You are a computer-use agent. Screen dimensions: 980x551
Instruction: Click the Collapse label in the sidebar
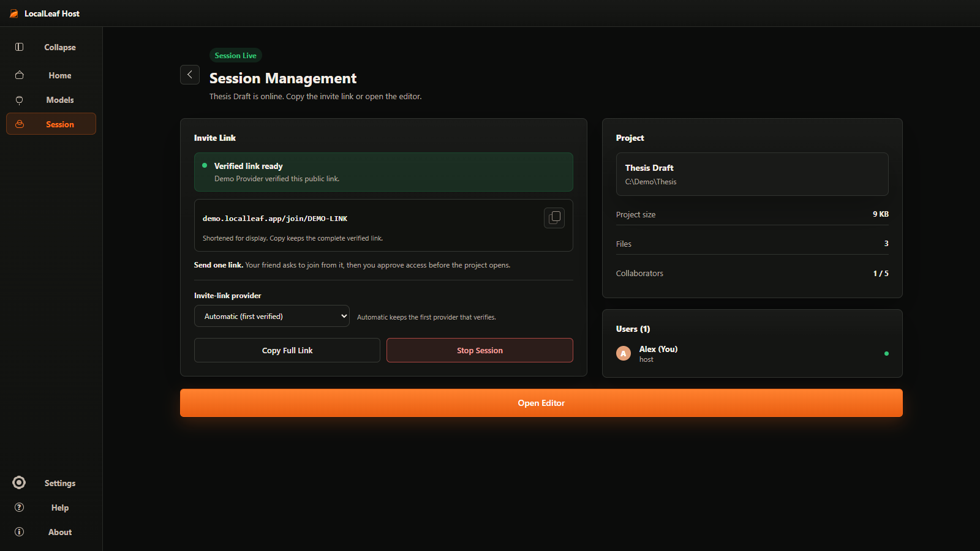pyautogui.click(x=60, y=47)
